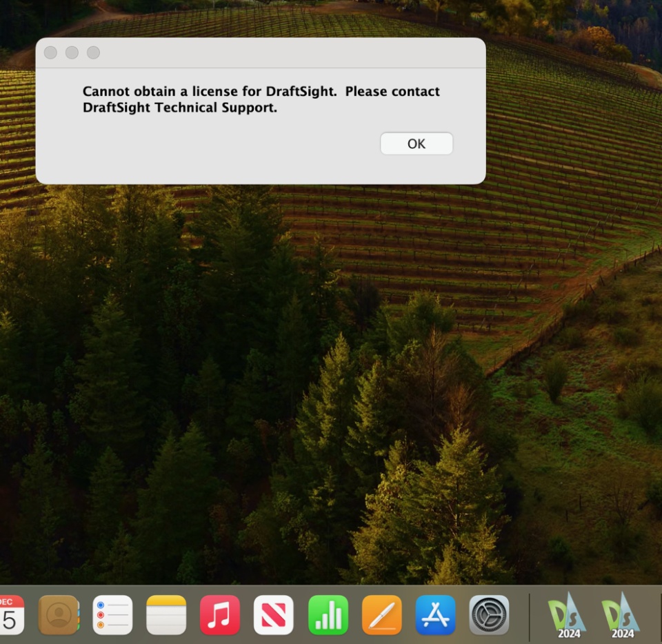
Task: Click the 'Cannot obtain a license' message text
Action: (x=261, y=99)
